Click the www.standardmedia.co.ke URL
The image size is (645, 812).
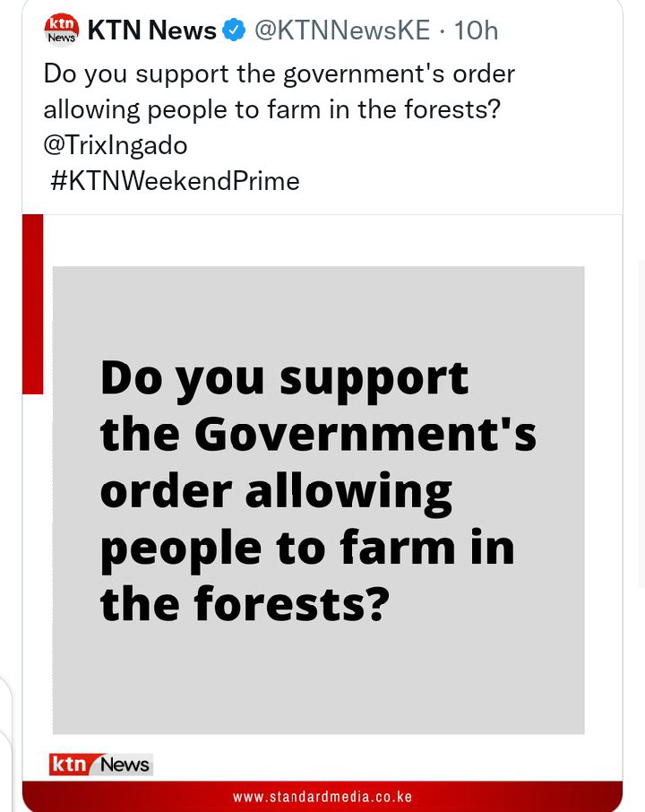pyautogui.click(x=322, y=797)
